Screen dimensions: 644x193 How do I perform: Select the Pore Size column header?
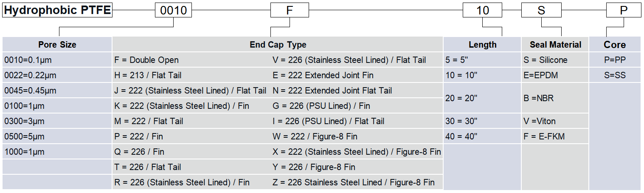point(57,45)
